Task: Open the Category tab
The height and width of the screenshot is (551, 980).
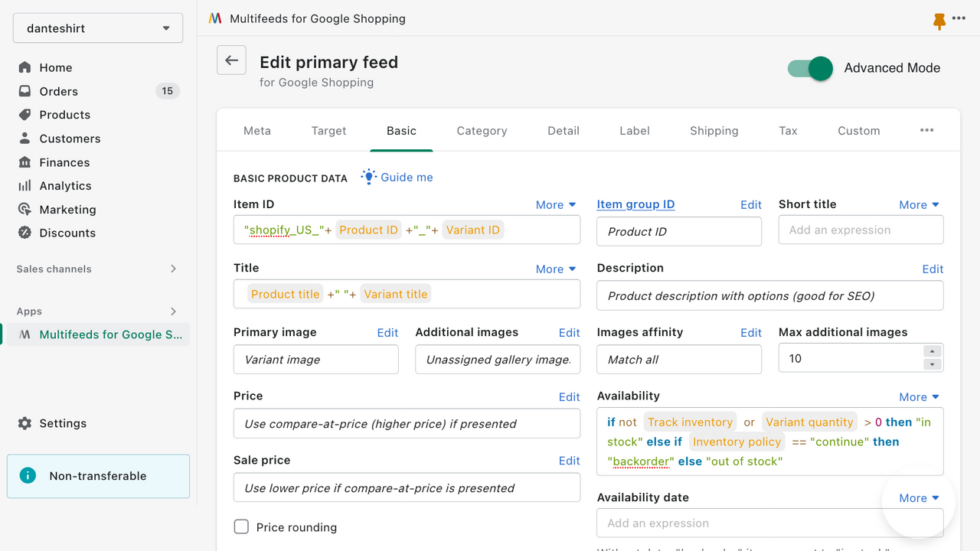Action: (x=482, y=131)
